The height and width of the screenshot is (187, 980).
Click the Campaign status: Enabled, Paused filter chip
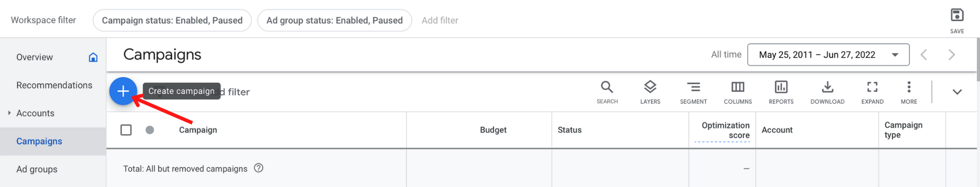tap(172, 21)
